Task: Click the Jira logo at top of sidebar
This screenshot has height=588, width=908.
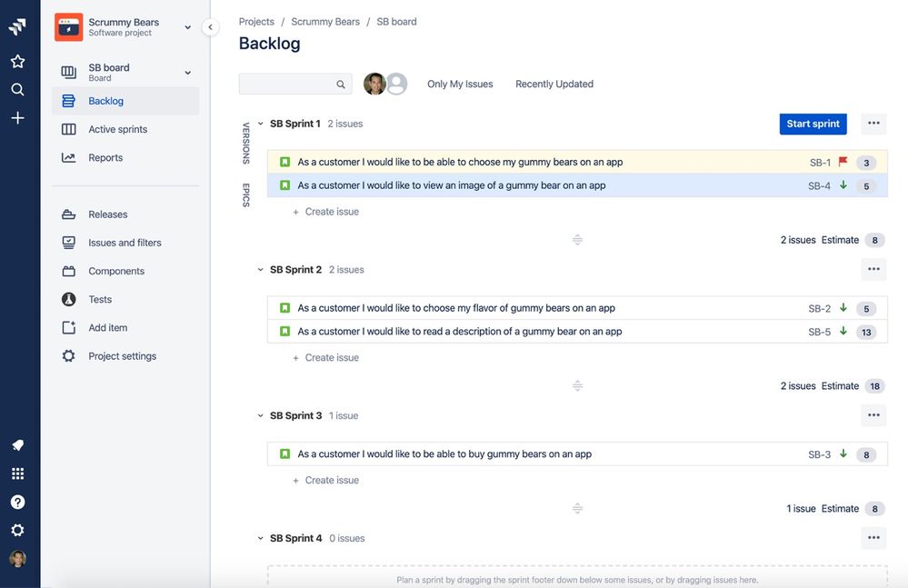Action: 19,25
